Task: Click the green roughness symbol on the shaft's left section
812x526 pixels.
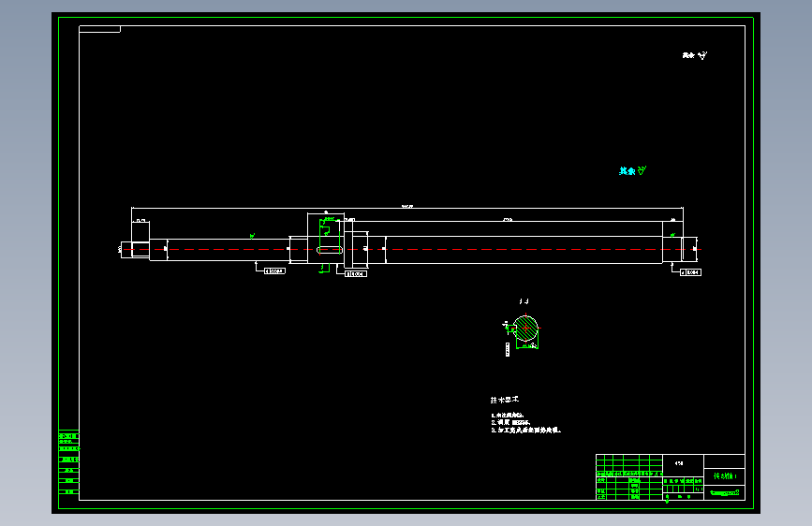Action: coord(252,236)
